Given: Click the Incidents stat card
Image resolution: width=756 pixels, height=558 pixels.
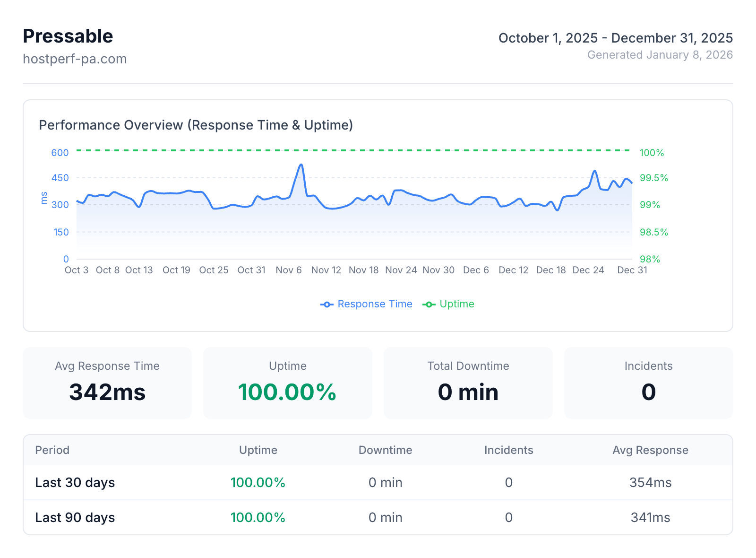Looking at the screenshot, I should point(648,383).
